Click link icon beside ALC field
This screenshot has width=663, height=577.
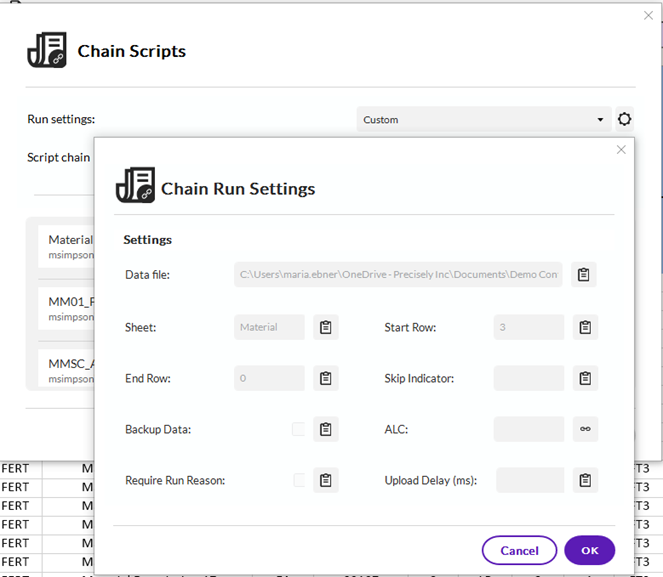click(585, 429)
